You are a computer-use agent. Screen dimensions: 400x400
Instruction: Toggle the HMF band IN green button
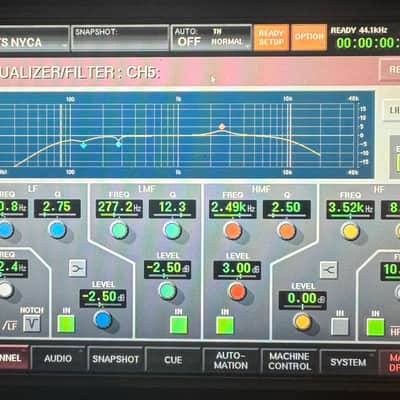tap(225, 325)
